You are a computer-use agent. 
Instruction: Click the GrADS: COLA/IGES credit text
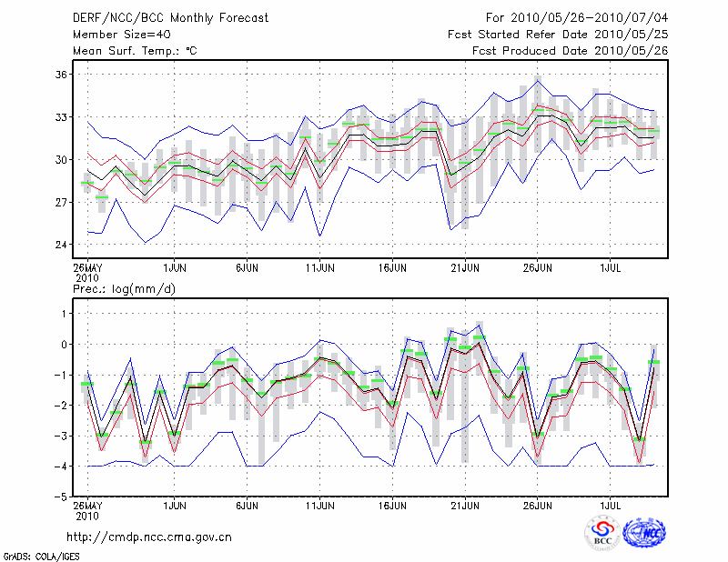pyautogui.click(x=40, y=556)
